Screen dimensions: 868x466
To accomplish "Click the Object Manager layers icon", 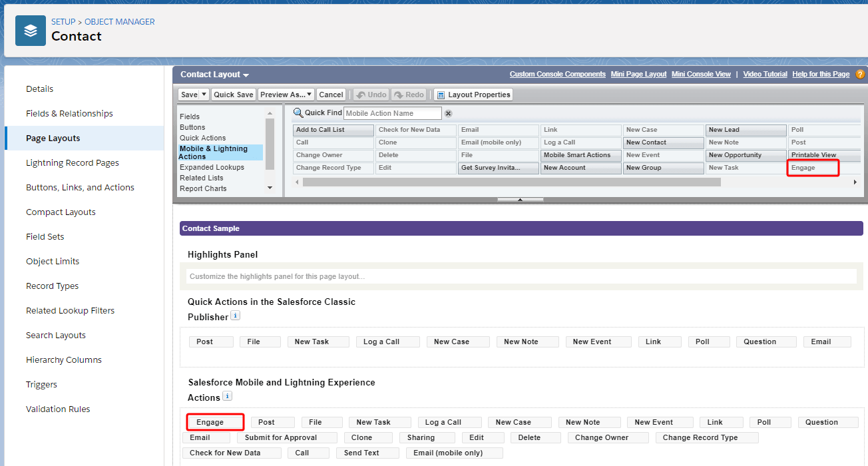I will pyautogui.click(x=31, y=31).
